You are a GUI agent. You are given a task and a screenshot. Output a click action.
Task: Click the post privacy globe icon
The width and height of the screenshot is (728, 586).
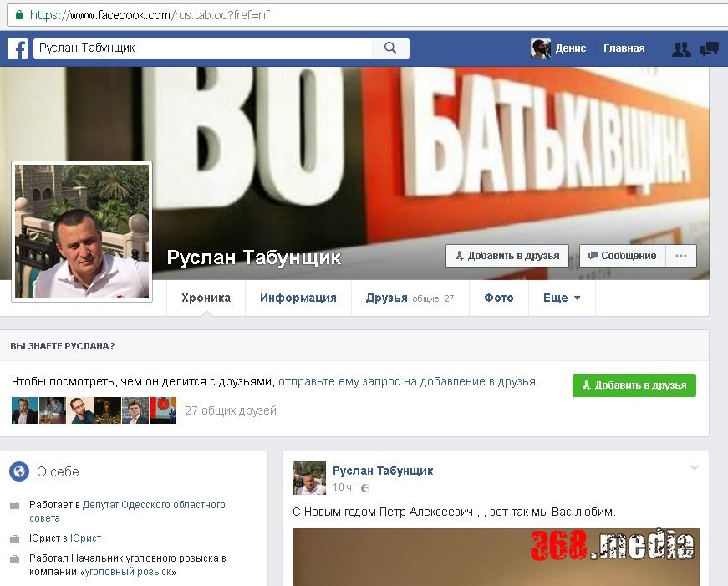tap(365, 487)
